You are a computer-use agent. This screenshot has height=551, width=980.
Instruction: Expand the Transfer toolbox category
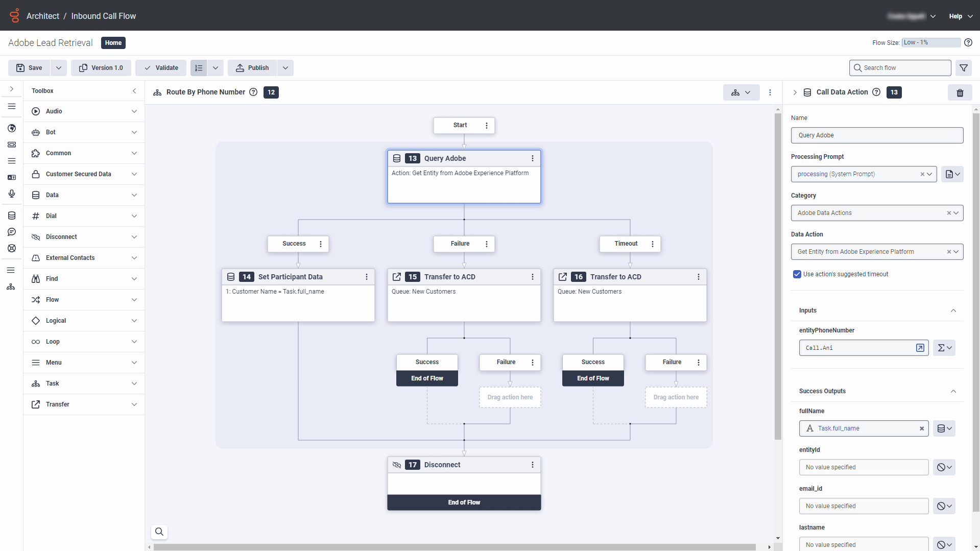pos(84,404)
